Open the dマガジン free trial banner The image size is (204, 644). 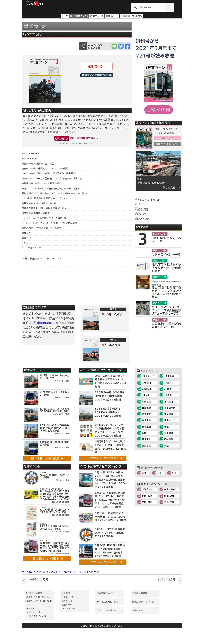coord(77,138)
